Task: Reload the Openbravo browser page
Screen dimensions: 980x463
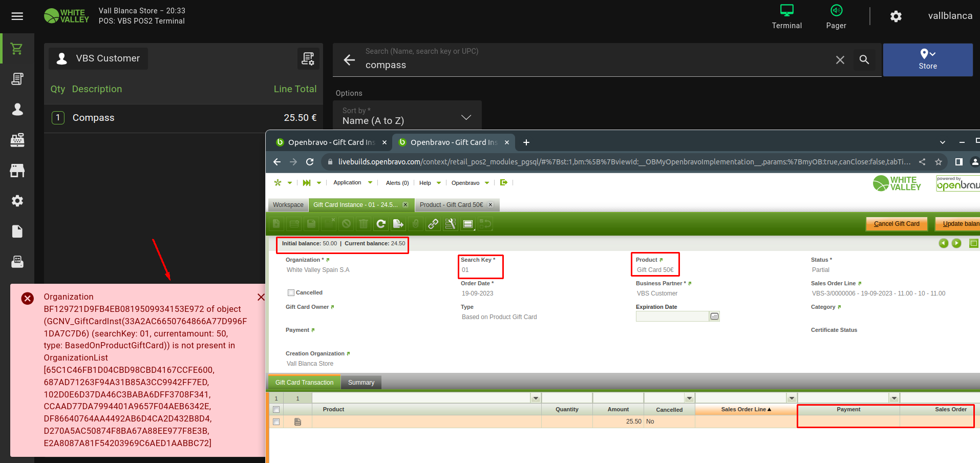Action: (310, 162)
